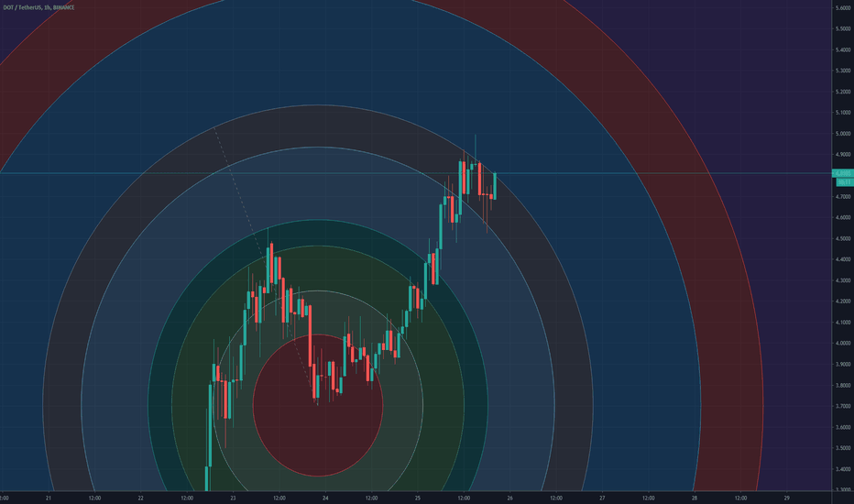The height and width of the screenshot is (504, 854).
Task: Click the 25 date label on time axis
Action: [417, 498]
